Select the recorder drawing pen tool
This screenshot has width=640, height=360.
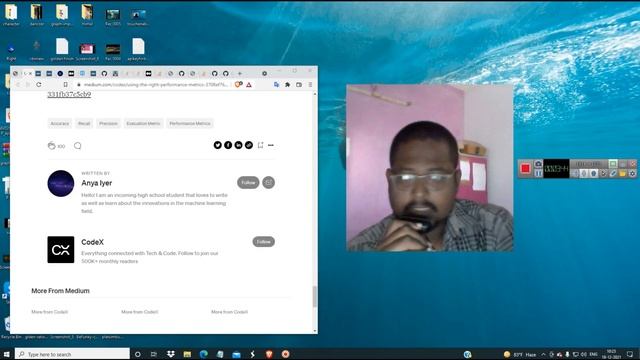pyautogui.click(x=613, y=173)
